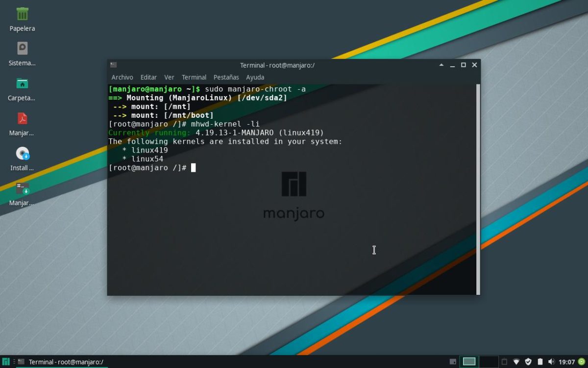Click the Wi-Fi network tray icon
The image size is (588, 368).
[516, 362]
